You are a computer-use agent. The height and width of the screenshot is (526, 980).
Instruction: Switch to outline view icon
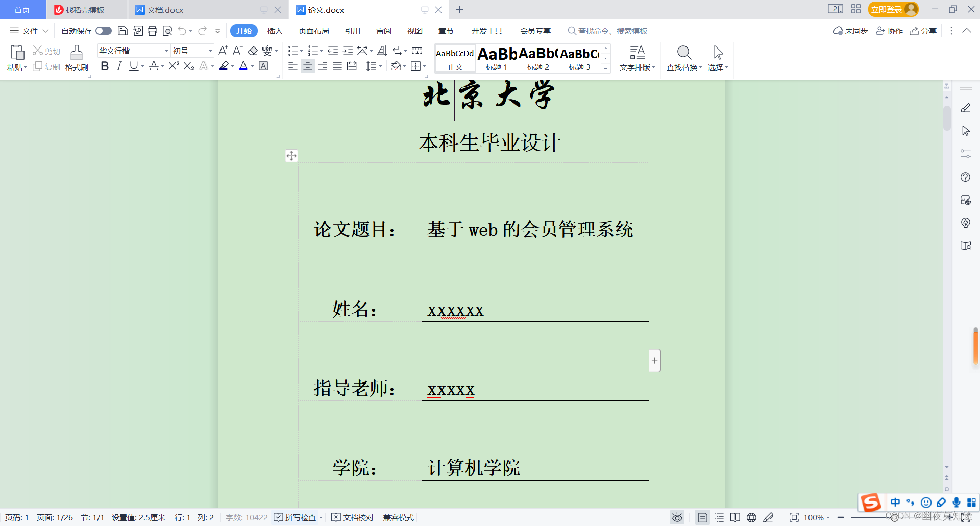coord(719,518)
